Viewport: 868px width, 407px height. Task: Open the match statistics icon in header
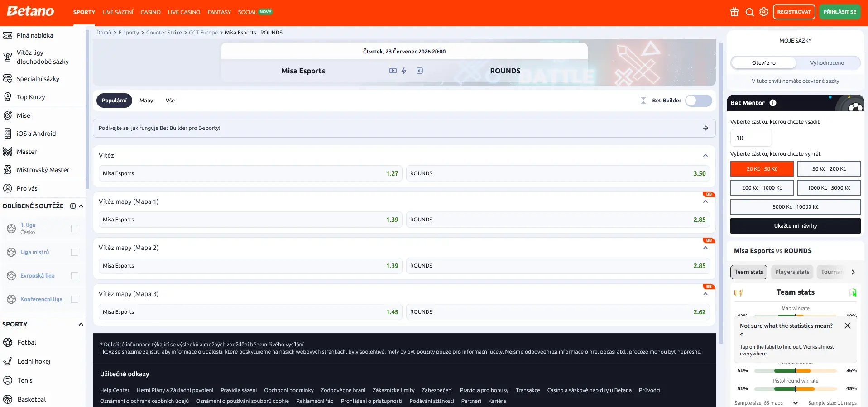coord(420,71)
